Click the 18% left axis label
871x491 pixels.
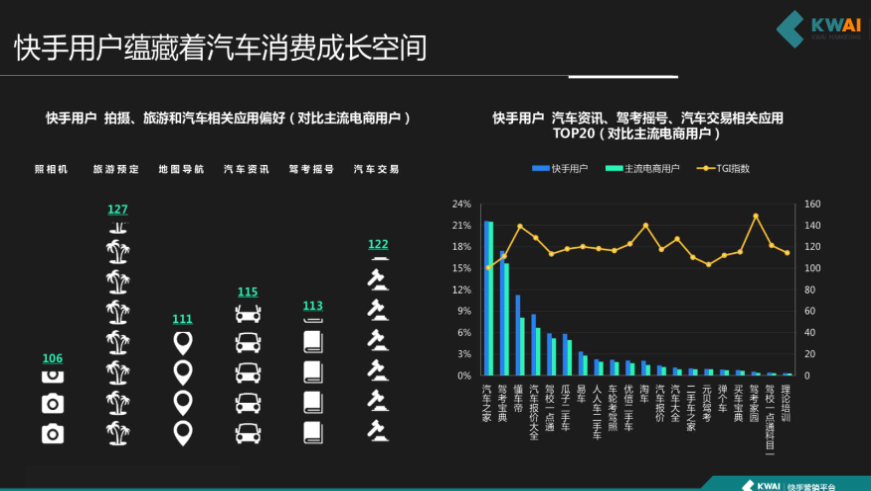(x=462, y=247)
